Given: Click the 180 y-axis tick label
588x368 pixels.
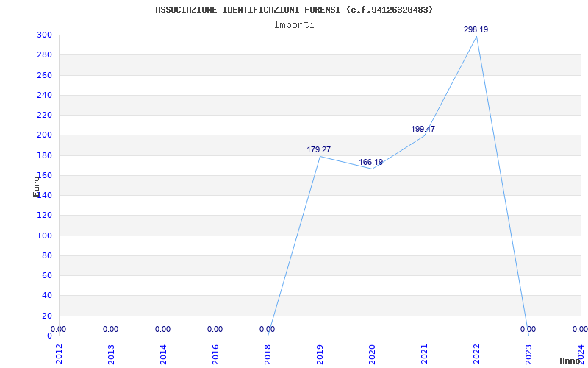Looking at the screenshot, I should pos(44,155).
